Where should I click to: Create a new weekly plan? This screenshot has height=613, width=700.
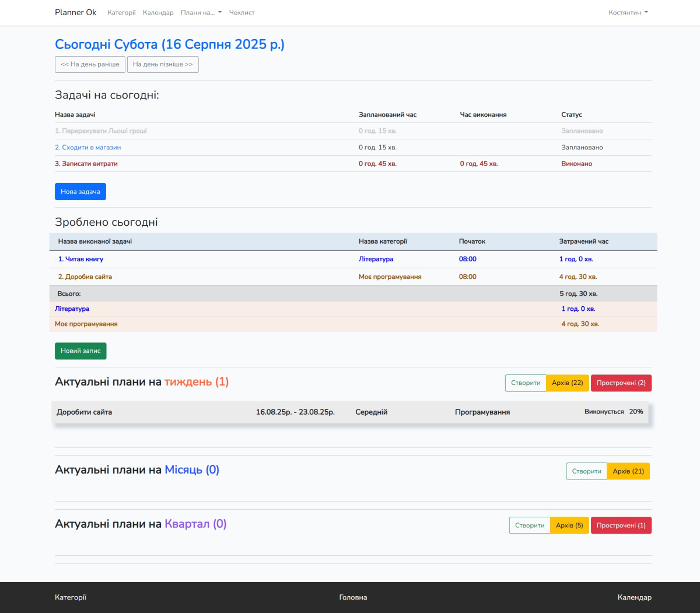point(526,383)
